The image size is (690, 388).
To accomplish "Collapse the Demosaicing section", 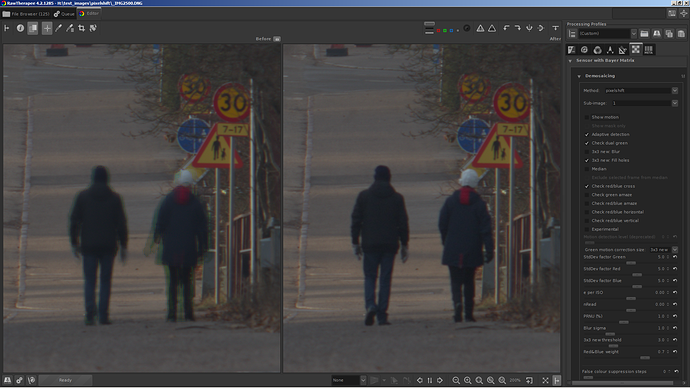I will coord(579,76).
